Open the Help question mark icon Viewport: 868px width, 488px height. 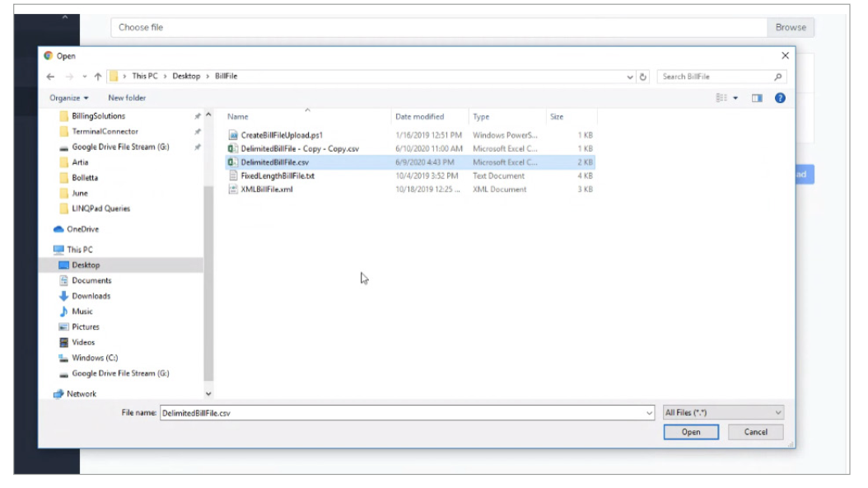click(779, 98)
